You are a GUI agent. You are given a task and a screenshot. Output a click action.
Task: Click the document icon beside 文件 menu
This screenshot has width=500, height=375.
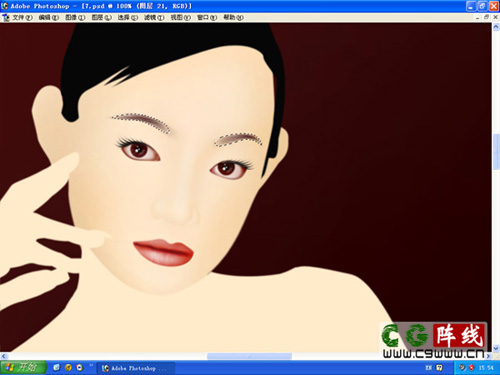tap(6, 17)
